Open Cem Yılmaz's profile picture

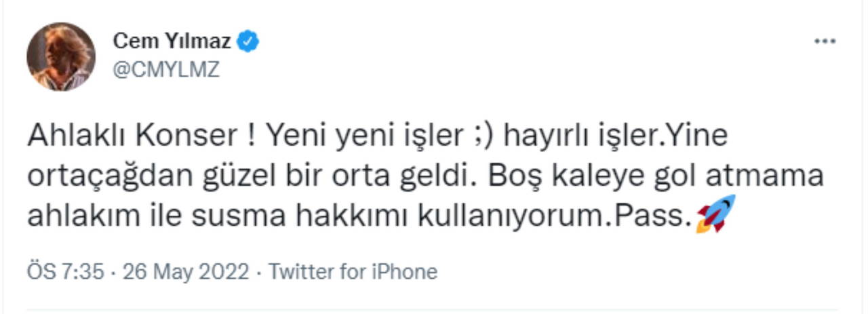[x=60, y=56]
